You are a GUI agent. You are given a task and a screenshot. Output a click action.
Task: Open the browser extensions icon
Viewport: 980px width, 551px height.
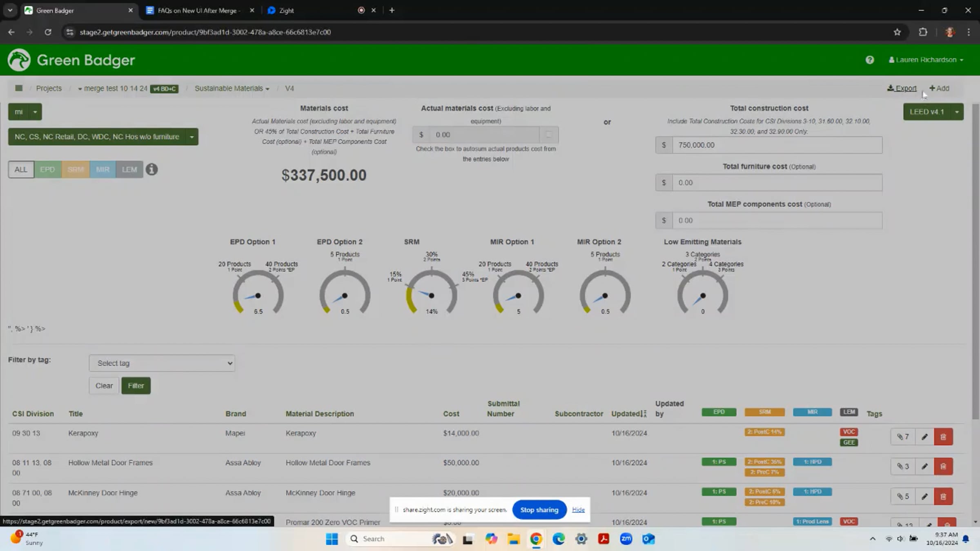click(x=923, y=32)
